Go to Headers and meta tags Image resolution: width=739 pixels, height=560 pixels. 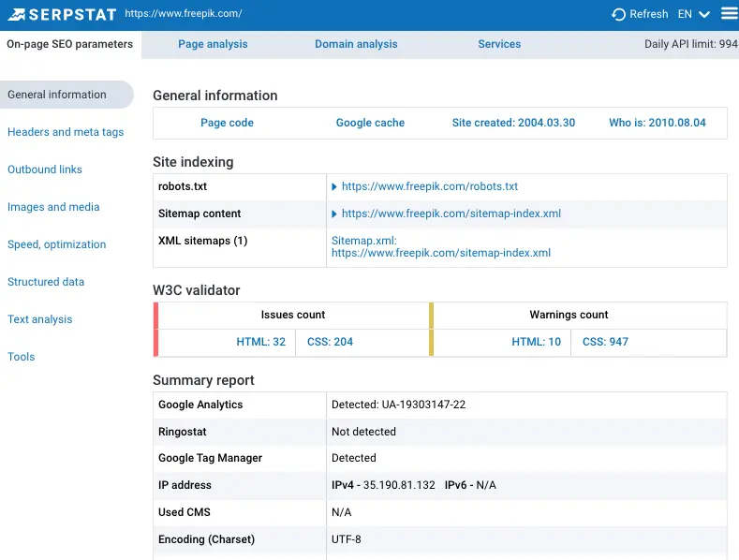(x=66, y=132)
